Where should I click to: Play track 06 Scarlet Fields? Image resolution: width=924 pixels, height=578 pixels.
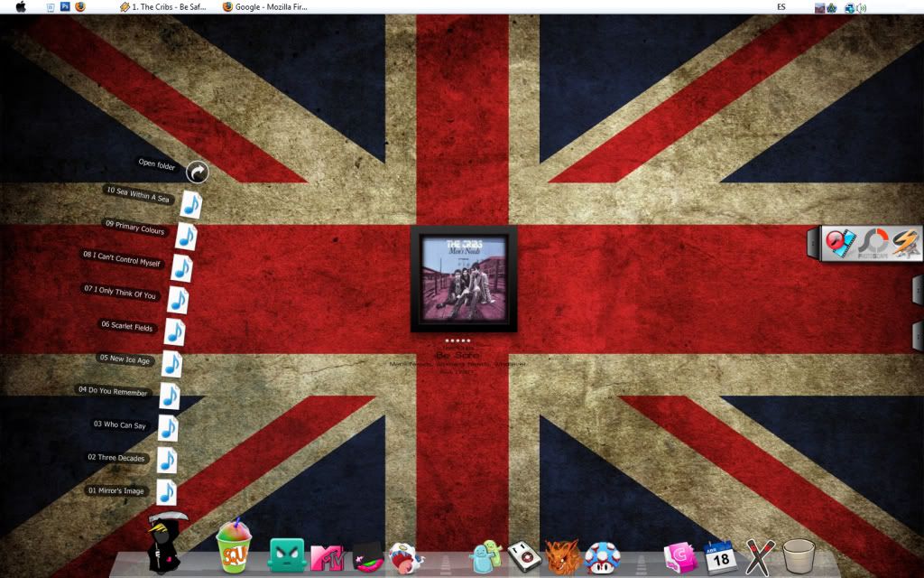174,332
